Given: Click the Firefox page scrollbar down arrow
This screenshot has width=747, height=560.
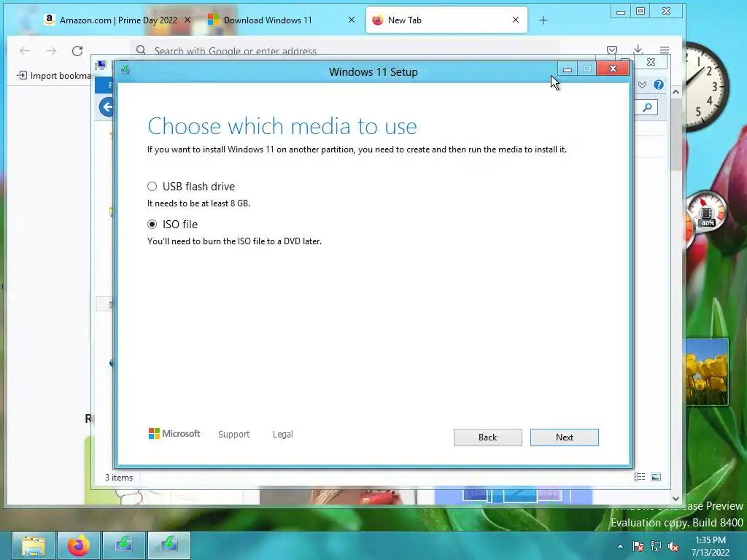Looking at the screenshot, I should (676, 499).
